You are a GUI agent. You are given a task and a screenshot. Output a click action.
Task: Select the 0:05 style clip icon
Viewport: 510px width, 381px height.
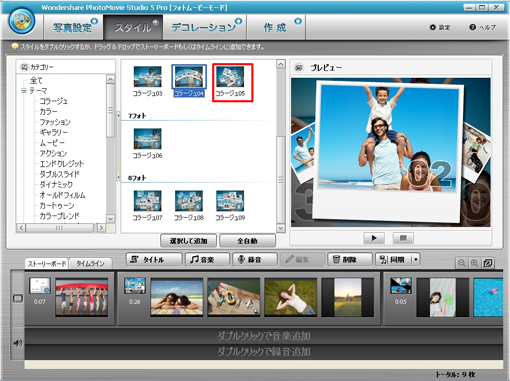coord(401,286)
